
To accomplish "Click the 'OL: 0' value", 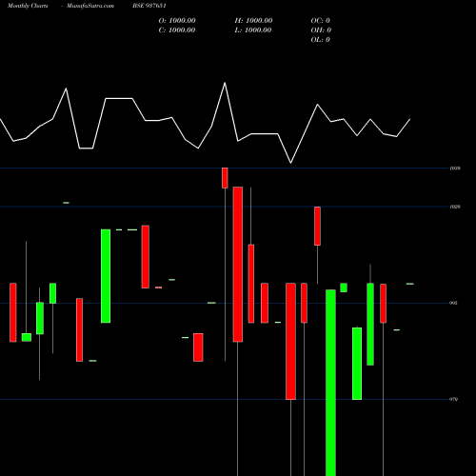I will pos(321,40).
